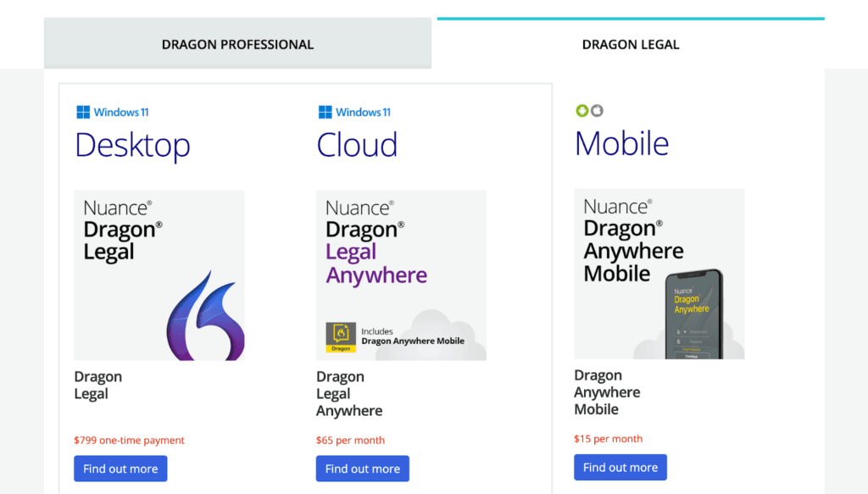Click the yellow Dragon badge icon
The image size is (868, 494).
coord(341,336)
